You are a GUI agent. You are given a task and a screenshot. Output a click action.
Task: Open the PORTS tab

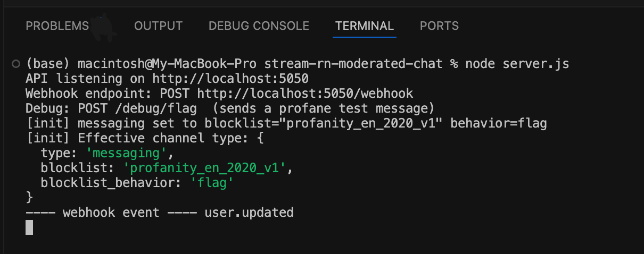439,26
